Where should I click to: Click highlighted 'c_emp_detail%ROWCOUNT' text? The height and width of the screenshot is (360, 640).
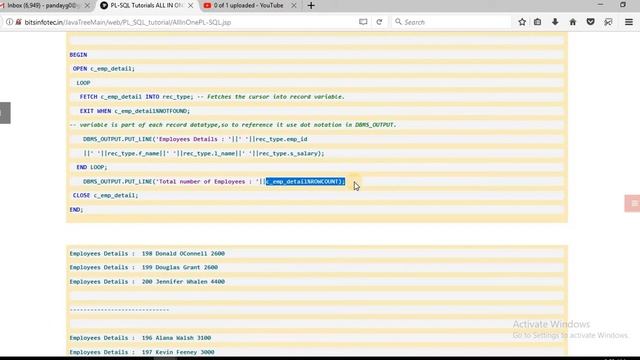point(305,182)
